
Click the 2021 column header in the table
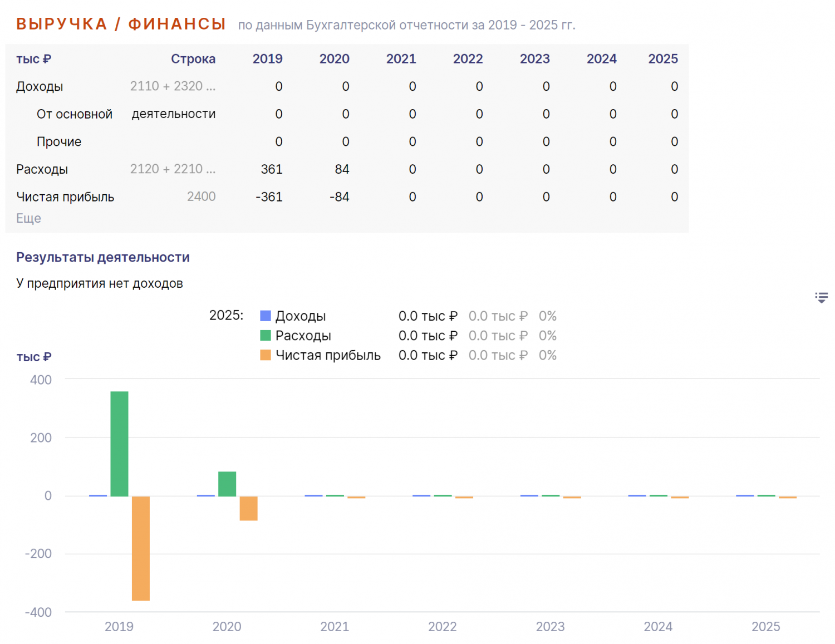coord(401,59)
